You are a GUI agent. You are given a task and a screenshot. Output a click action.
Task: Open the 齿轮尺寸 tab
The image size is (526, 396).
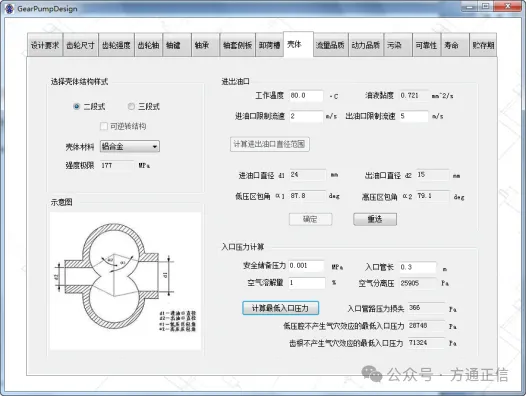81,45
